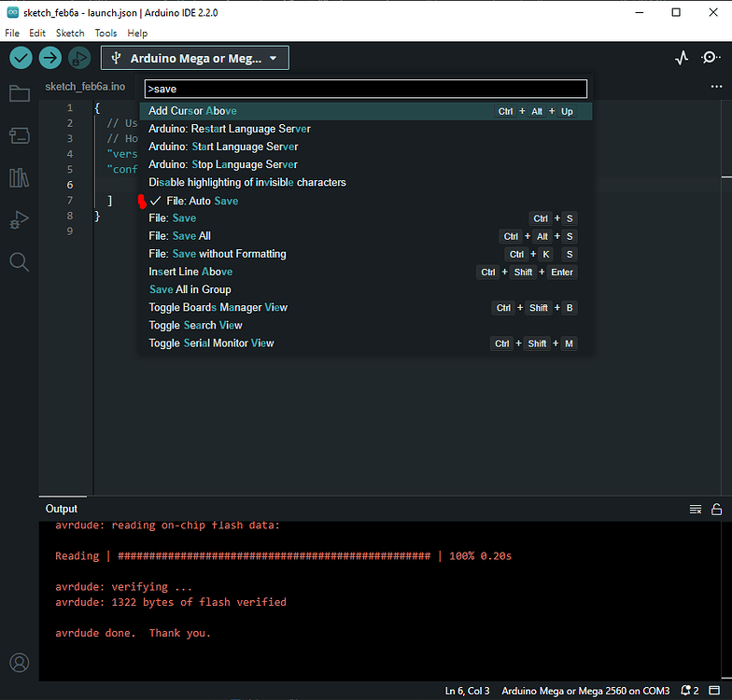Toggle bottom panel icon in status bar
The width and height of the screenshot is (732, 700).
click(x=714, y=691)
